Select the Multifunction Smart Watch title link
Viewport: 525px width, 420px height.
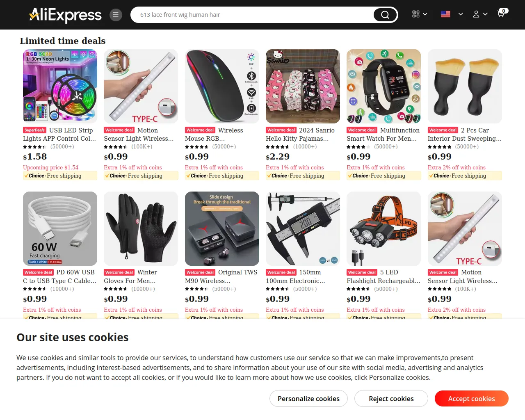[383, 135]
